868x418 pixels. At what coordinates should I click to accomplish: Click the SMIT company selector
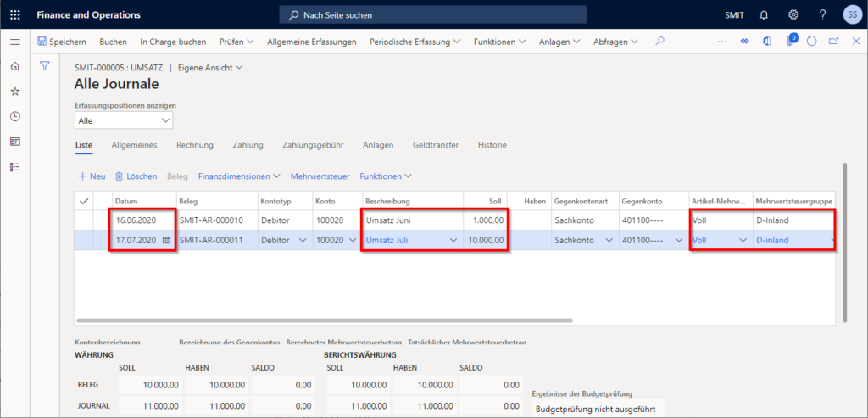[734, 15]
